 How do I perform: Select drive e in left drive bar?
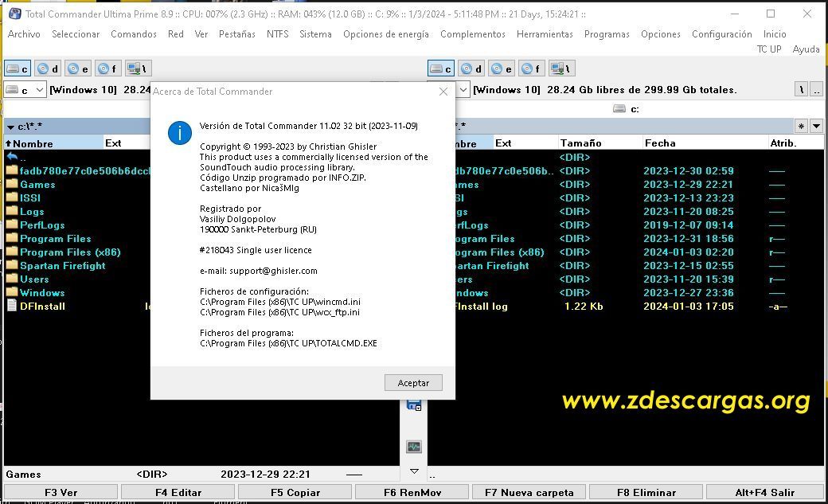78,68
